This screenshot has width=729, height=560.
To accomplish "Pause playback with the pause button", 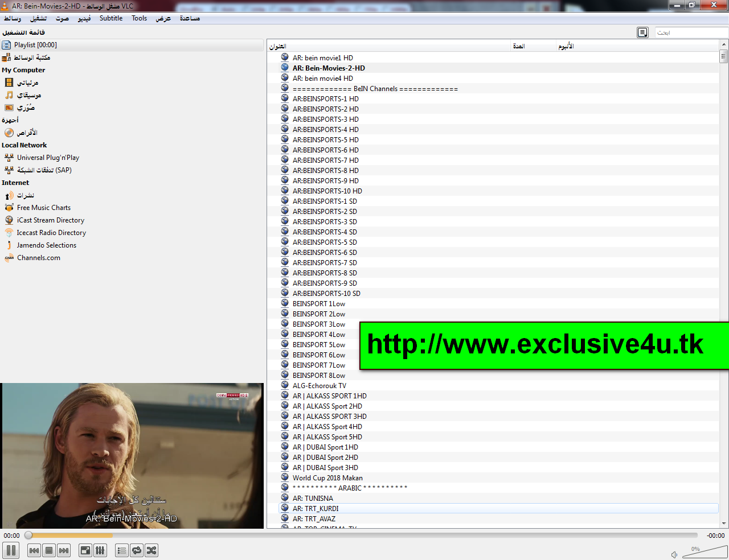I will [x=11, y=550].
